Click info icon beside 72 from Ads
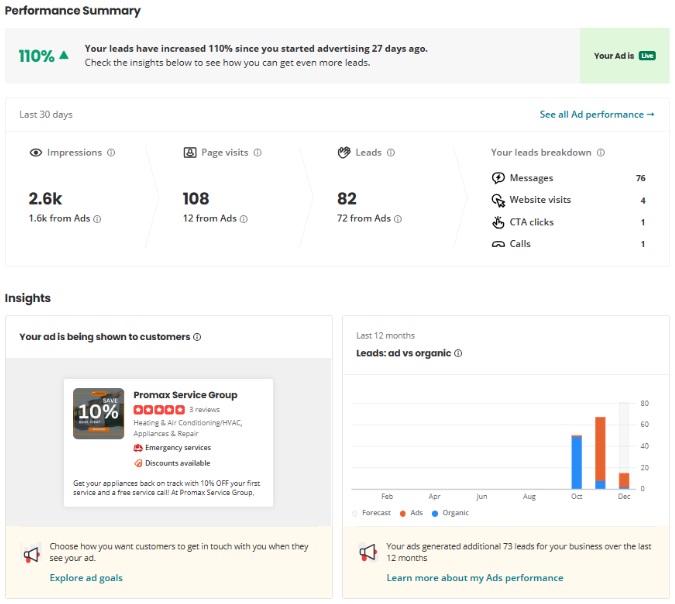 [x=398, y=219]
